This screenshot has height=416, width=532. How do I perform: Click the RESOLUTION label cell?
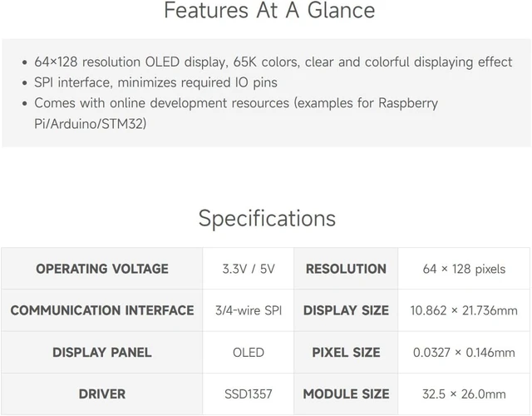tap(346, 269)
